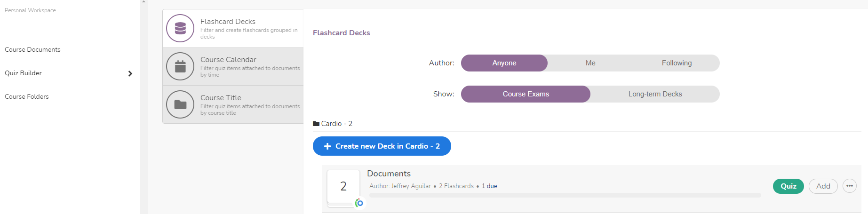Open the three-dot more options menu
The width and height of the screenshot is (868, 214).
(849, 186)
